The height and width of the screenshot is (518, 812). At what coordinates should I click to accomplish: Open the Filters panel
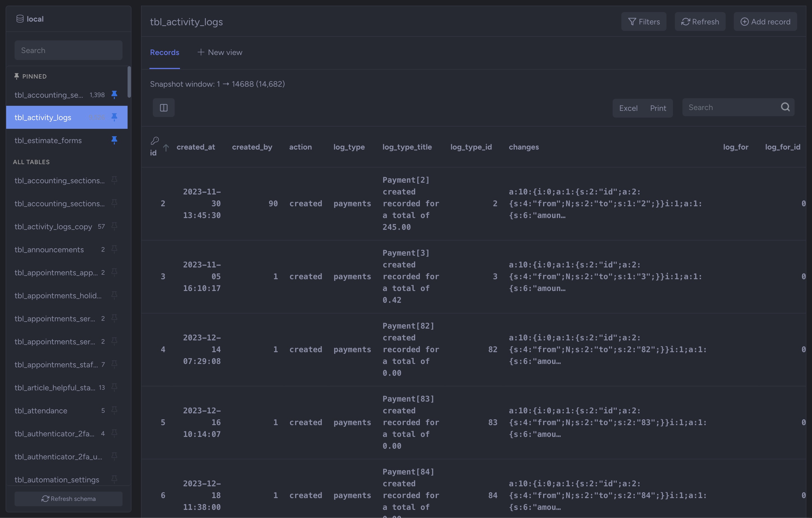pyautogui.click(x=644, y=22)
